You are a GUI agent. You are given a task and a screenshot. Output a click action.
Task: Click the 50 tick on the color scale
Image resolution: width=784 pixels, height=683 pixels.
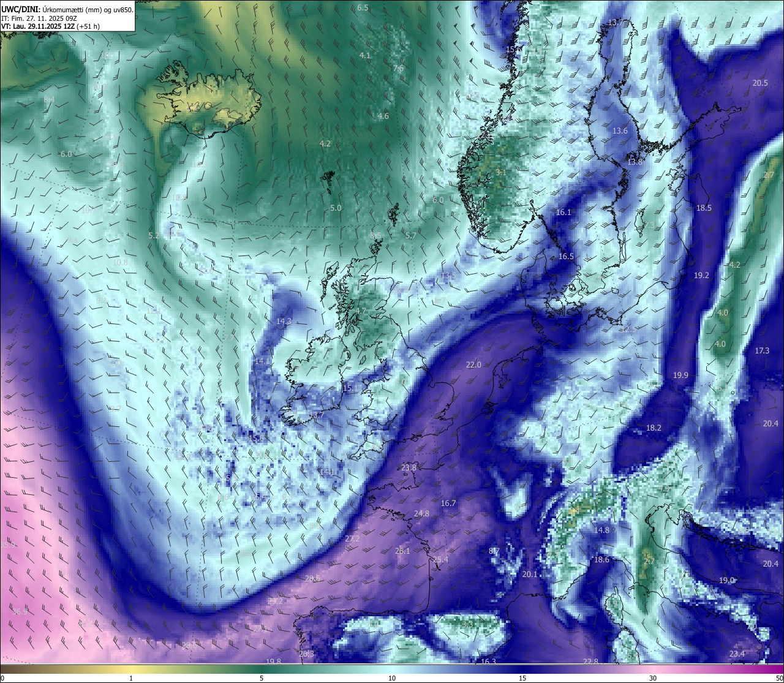[x=779, y=678]
